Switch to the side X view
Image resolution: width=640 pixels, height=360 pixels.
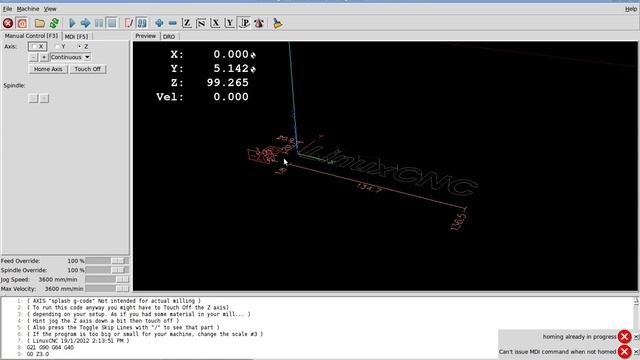coord(215,23)
